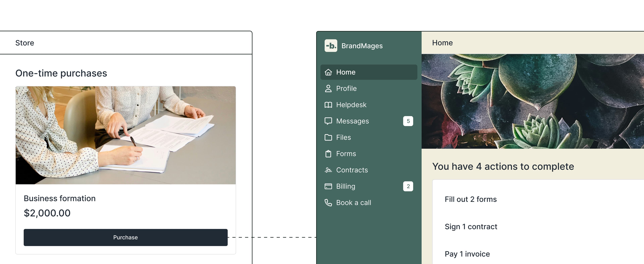Click the Business formation product image
This screenshot has height=264, width=644.
point(125,135)
